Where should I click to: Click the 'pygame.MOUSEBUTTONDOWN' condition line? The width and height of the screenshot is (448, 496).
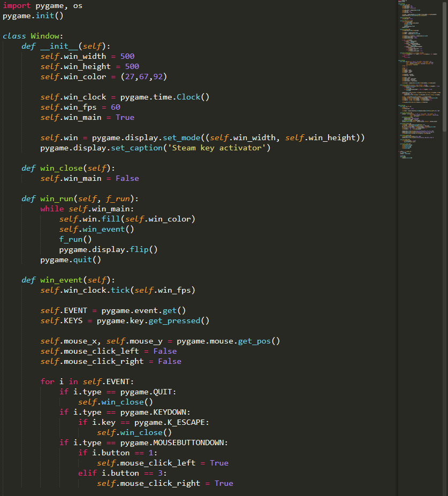click(143, 442)
